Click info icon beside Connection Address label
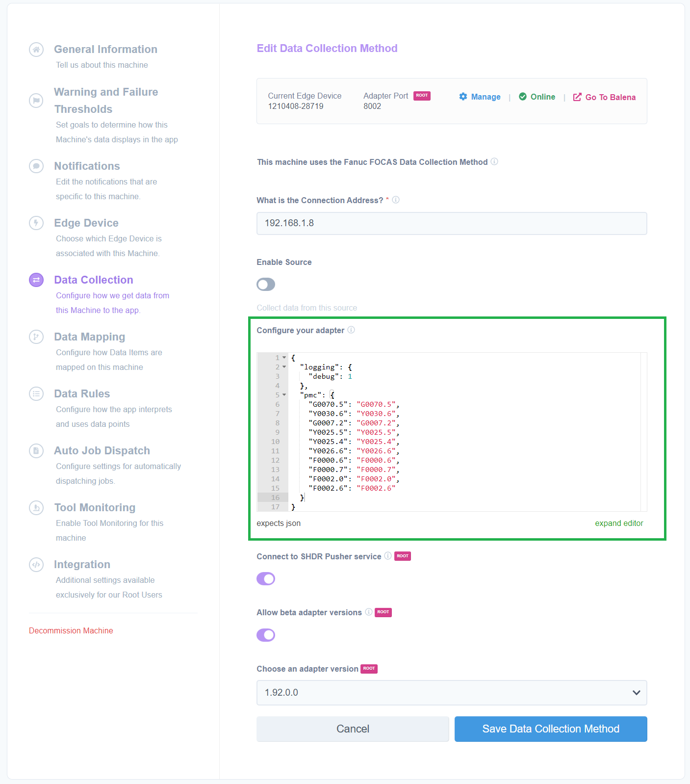This screenshot has width=690, height=784. (x=396, y=200)
